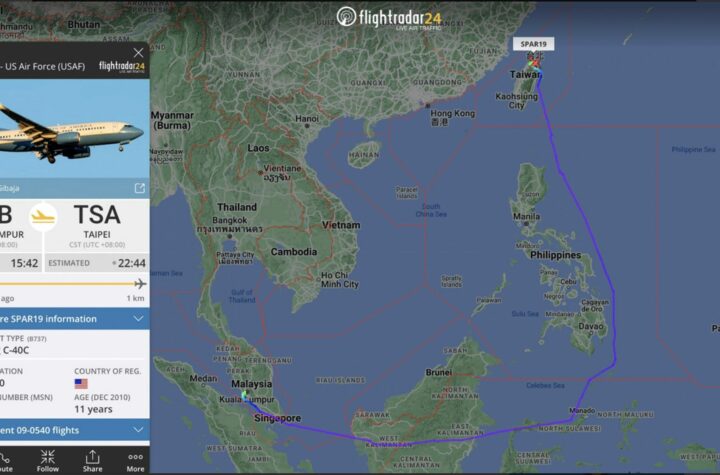720x475 pixels.
Task: Click the Manado label on map
Action: pos(582,410)
